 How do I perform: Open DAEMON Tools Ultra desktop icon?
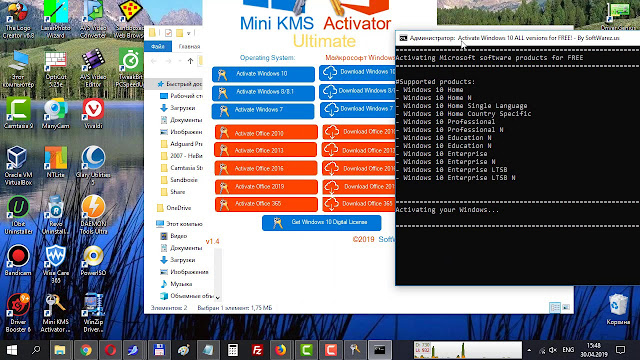[x=93, y=215]
